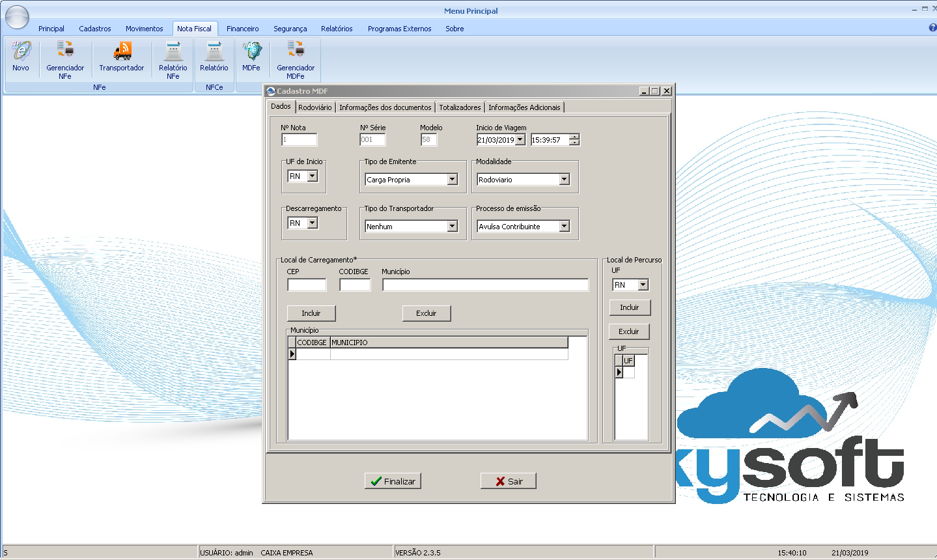Click Excluir under Local de Carregamento
Viewport: 937px width, 560px height.
pos(427,313)
